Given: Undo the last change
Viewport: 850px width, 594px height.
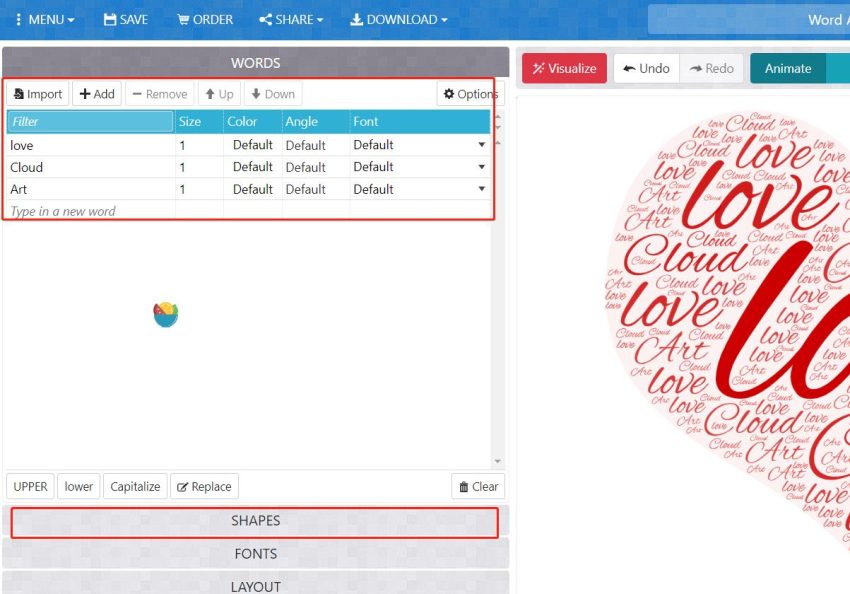Looking at the screenshot, I should (646, 68).
